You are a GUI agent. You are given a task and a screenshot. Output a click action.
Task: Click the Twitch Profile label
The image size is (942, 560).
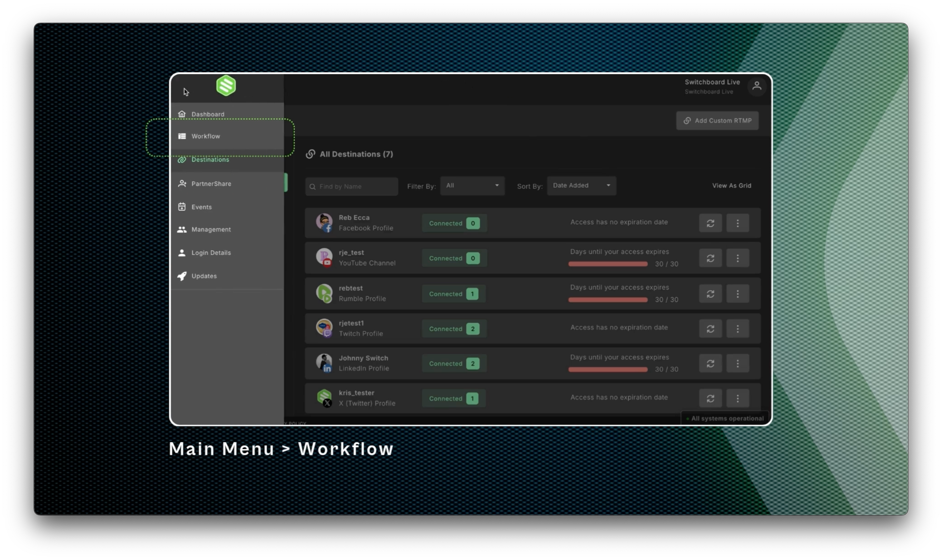(361, 334)
